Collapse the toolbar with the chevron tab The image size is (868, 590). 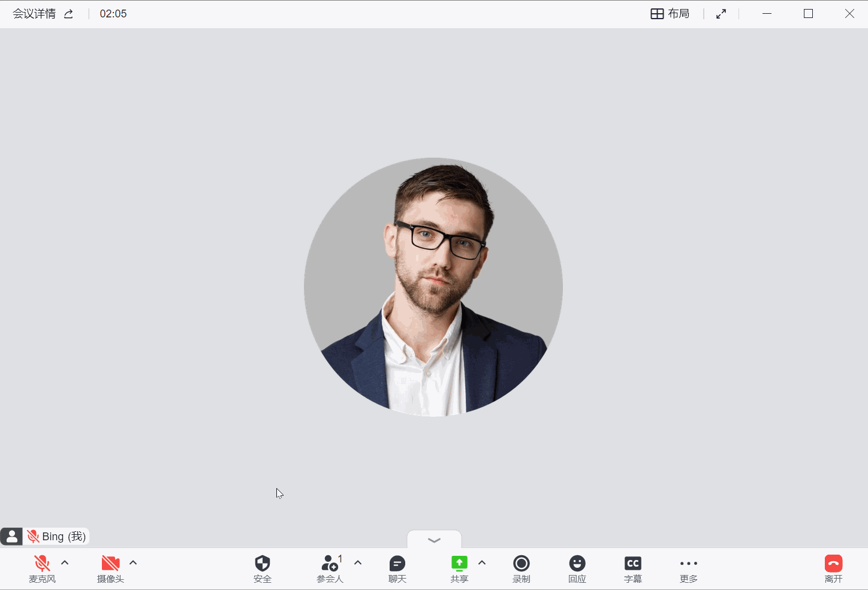click(x=435, y=540)
